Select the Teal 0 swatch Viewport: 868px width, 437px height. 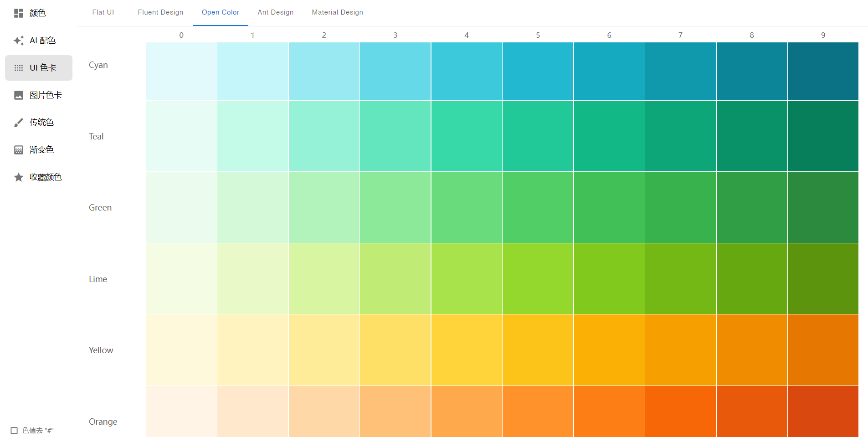point(181,136)
